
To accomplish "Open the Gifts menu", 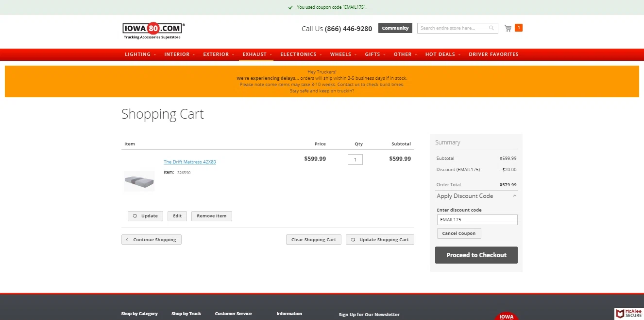I will tap(375, 54).
